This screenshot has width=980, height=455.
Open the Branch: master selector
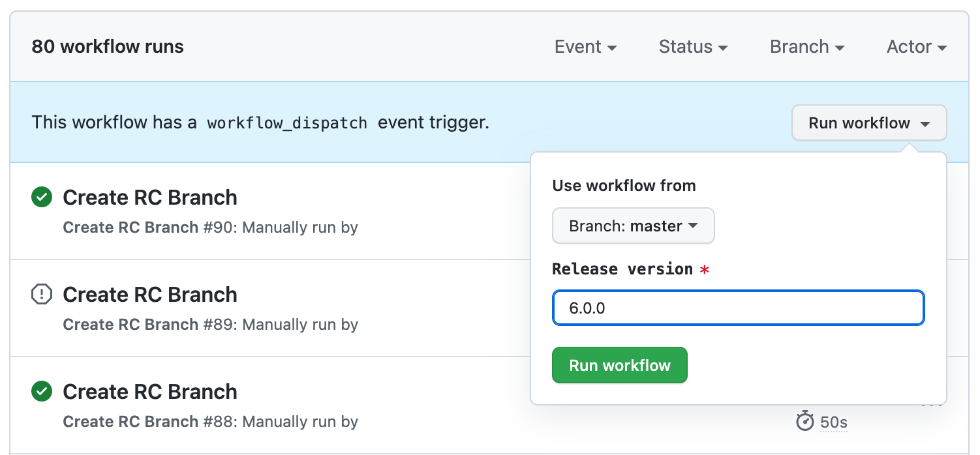[632, 226]
